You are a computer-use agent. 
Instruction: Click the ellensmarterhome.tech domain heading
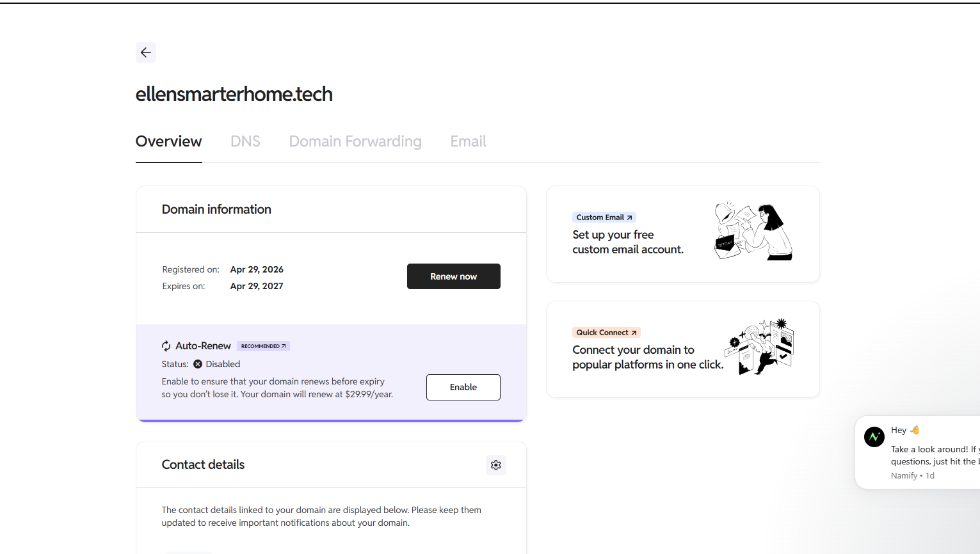(x=234, y=94)
